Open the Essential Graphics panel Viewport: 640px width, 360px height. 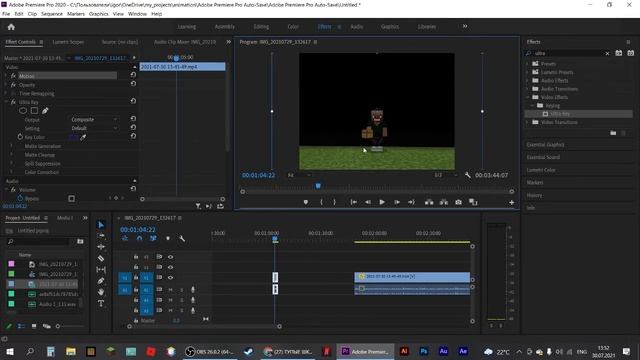545,144
